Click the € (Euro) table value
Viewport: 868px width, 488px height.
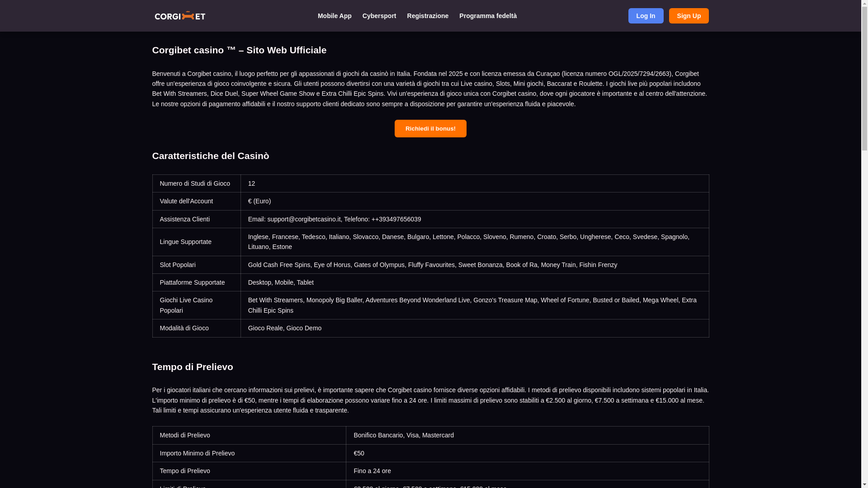tap(475, 201)
